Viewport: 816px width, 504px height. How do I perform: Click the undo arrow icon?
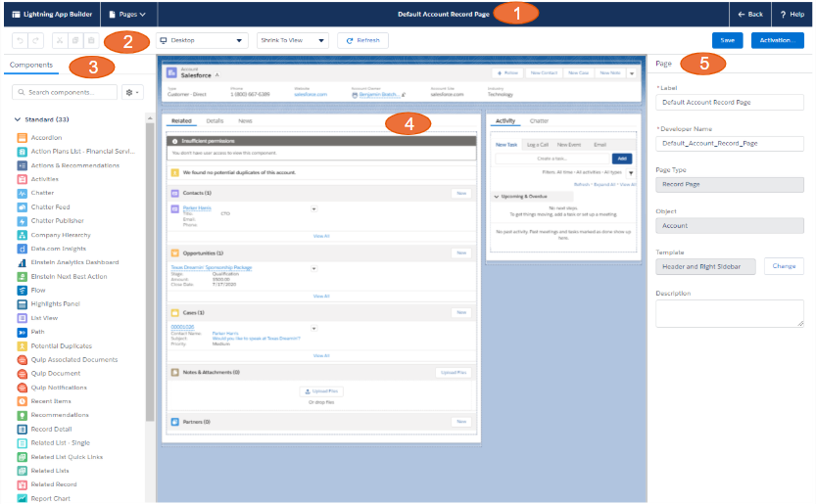click(20, 40)
